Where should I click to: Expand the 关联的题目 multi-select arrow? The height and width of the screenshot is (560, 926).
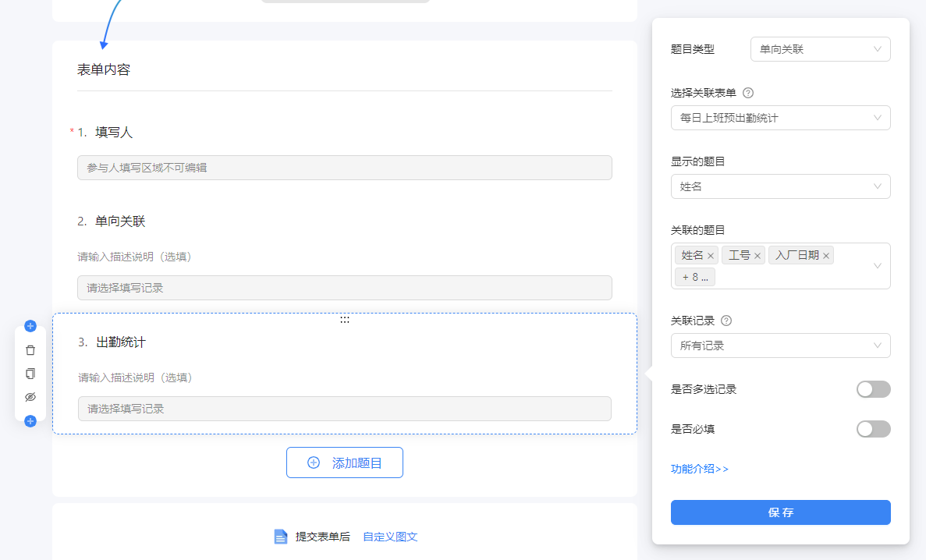(878, 266)
